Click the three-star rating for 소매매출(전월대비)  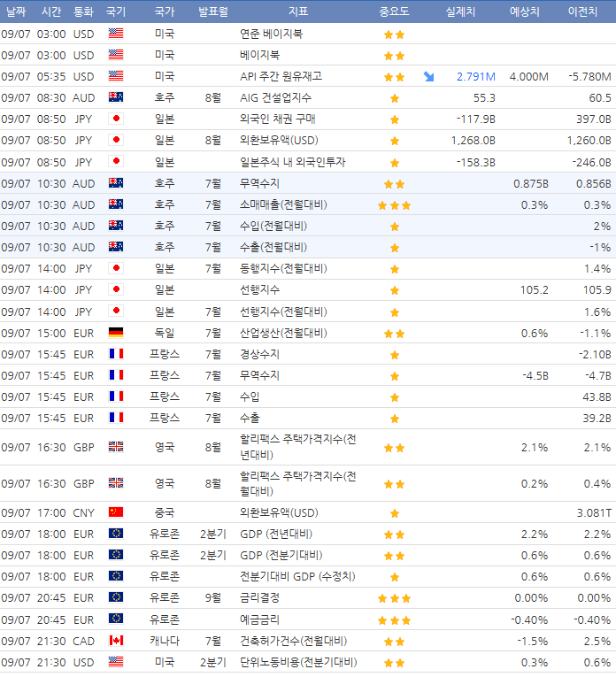pos(394,205)
